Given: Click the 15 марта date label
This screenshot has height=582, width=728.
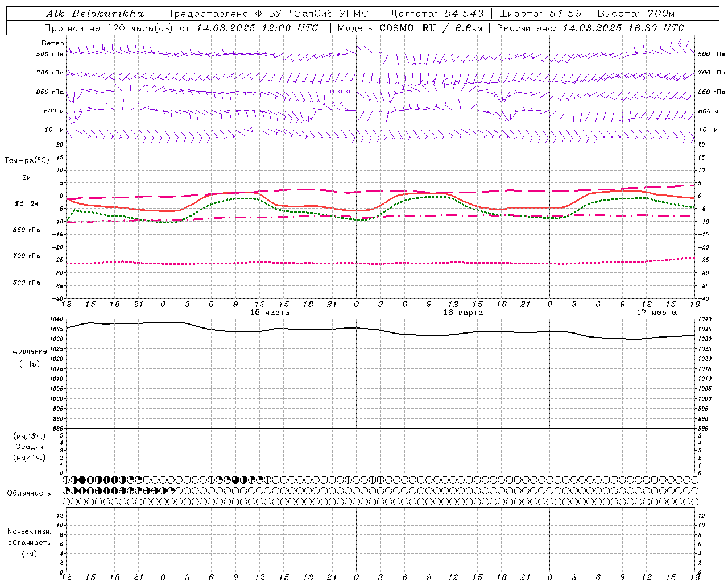Looking at the screenshot, I should point(270,313).
